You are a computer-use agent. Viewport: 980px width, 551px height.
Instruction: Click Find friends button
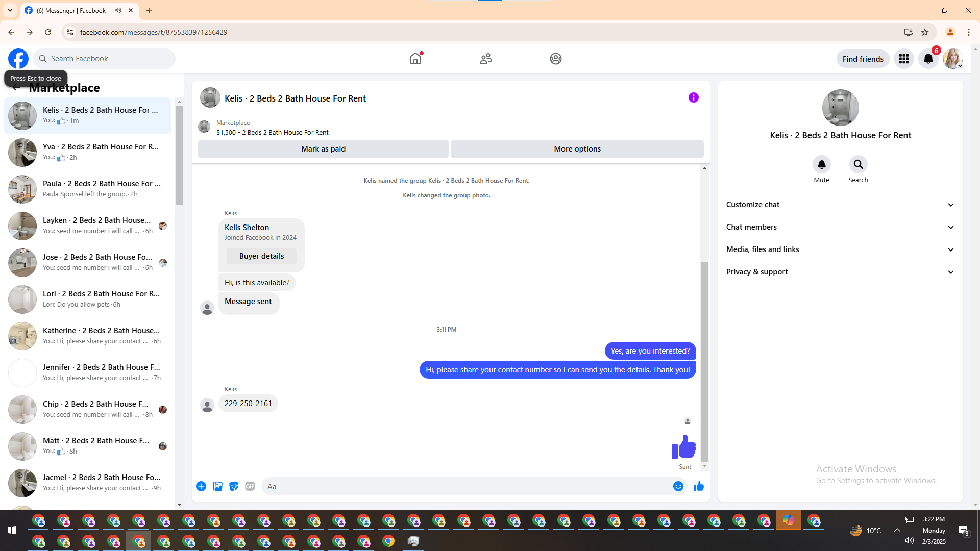[x=863, y=59]
